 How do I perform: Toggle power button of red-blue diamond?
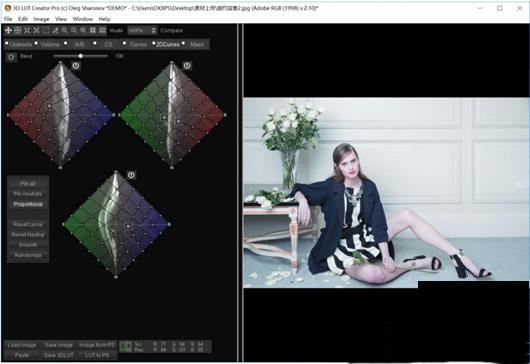[76, 66]
